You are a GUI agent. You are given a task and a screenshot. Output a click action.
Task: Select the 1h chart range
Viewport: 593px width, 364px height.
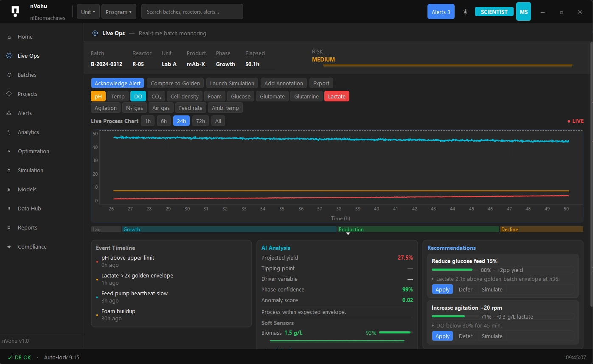148,121
